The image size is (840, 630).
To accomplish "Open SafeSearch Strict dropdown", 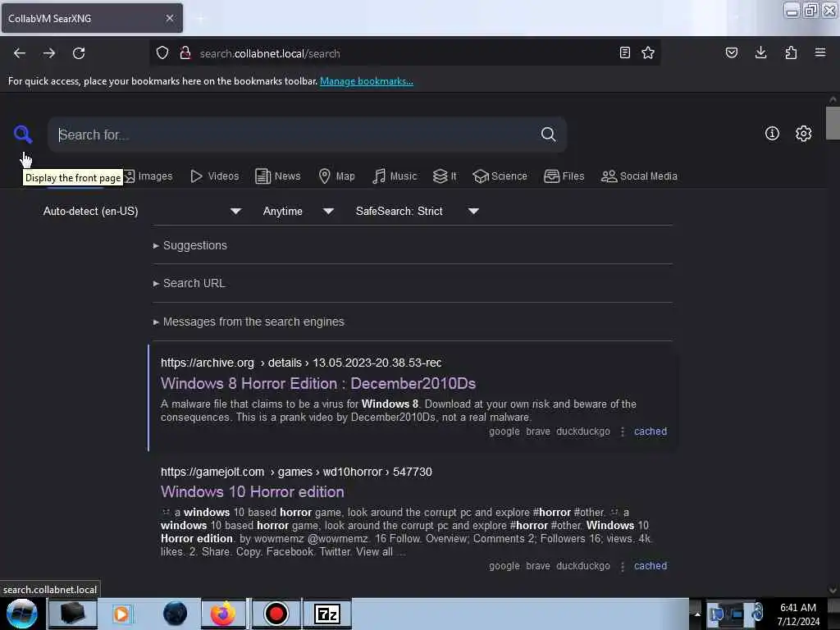I will pos(417,211).
